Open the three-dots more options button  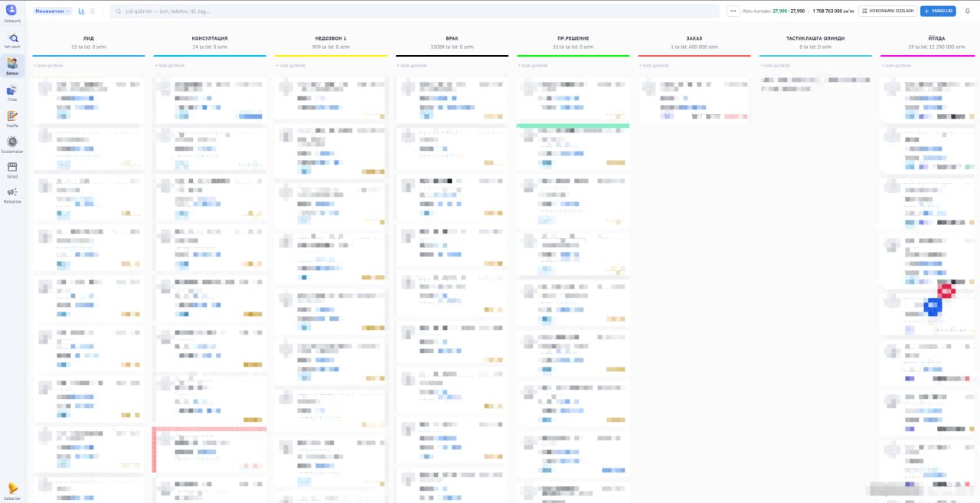point(733,11)
